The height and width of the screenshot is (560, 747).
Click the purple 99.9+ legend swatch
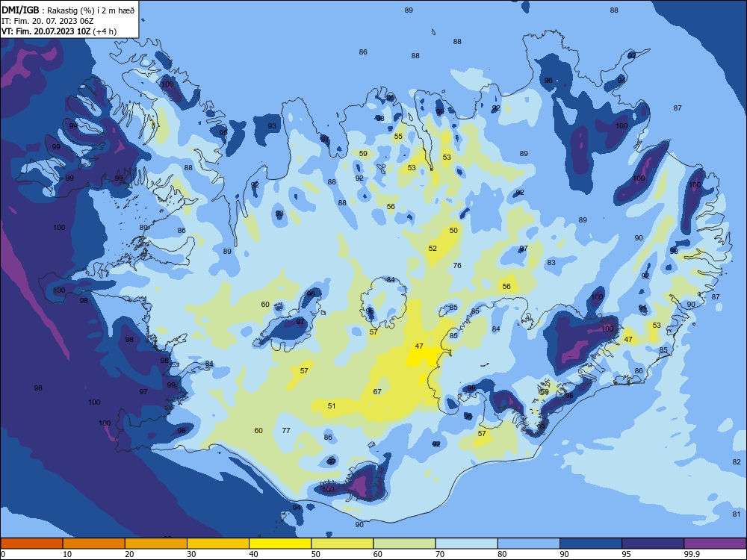(x=715, y=544)
